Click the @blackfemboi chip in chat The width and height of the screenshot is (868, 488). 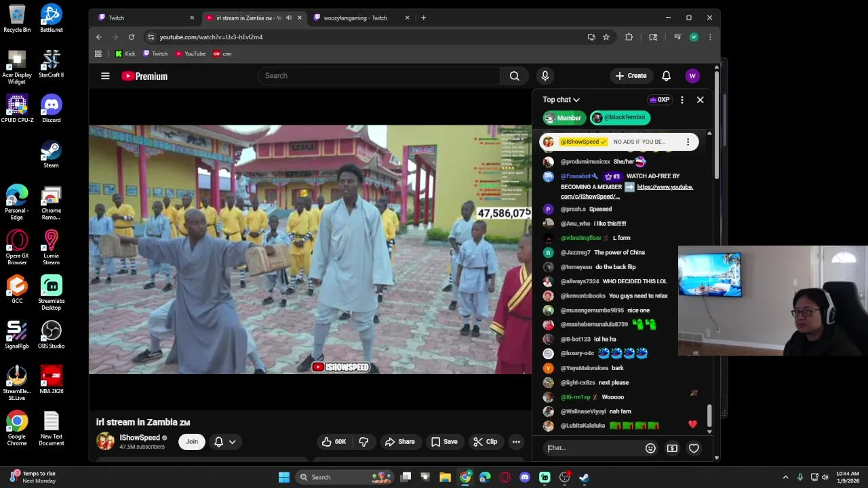[x=620, y=118]
